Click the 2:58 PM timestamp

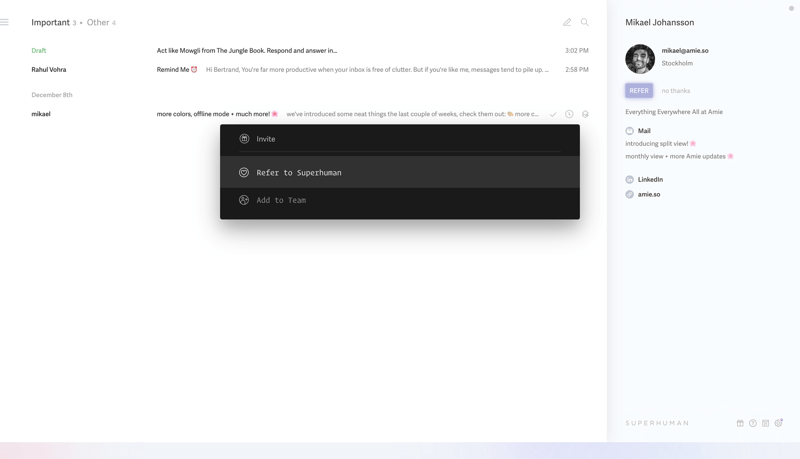click(577, 69)
